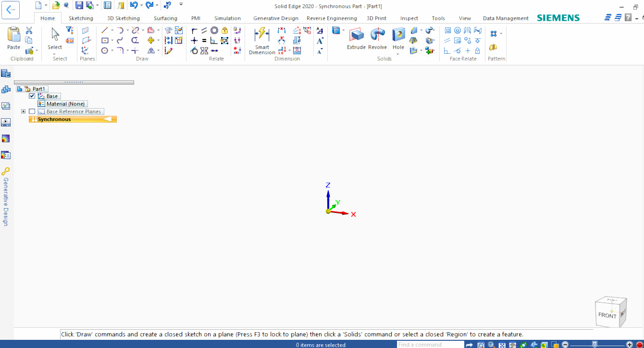Open the View ribbon tab
Image resolution: width=644 pixels, height=348 pixels.
(465, 18)
